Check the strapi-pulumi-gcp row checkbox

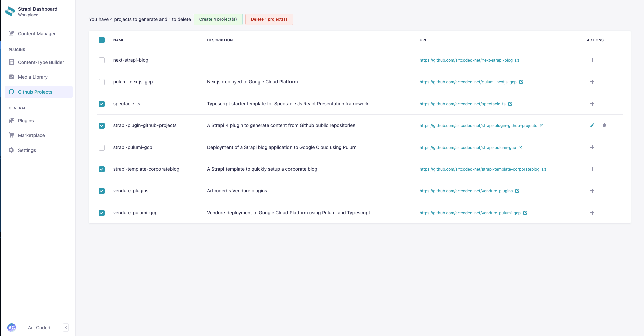[x=102, y=148]
